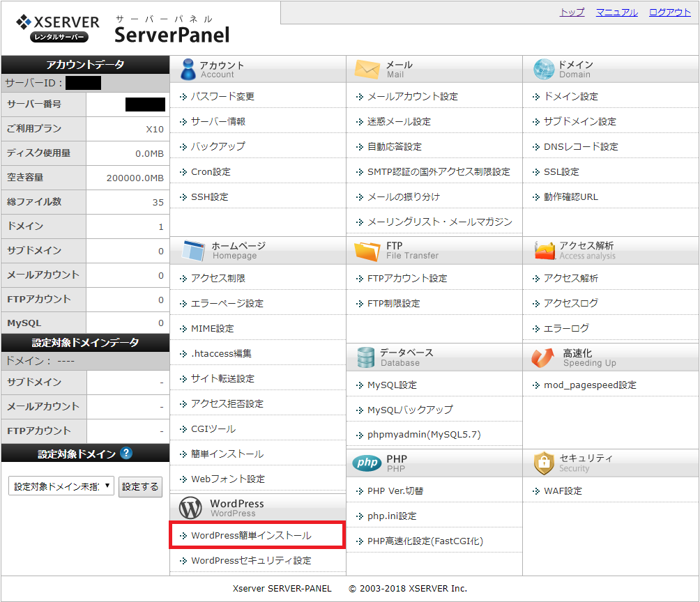Click the ご利用プラン X10 value
700x602 pixels.
pyautogui.click(x=155, y=130)
